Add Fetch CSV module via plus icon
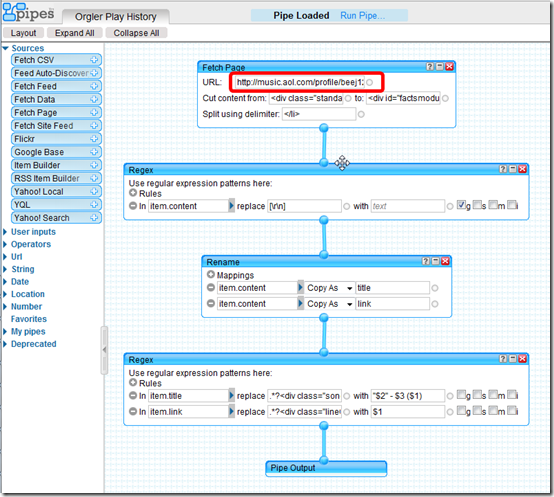 (94, 60)
